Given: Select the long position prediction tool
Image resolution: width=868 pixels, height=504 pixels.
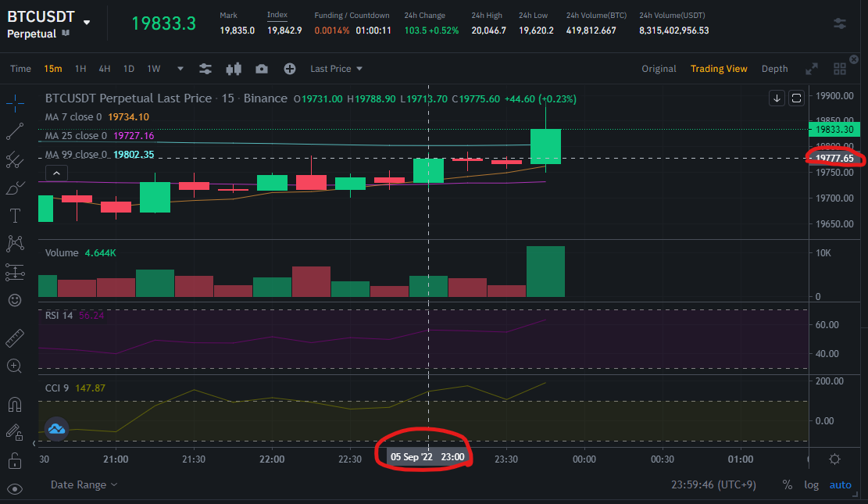Looking at the screenshot, I should click(x=15, y=272).
